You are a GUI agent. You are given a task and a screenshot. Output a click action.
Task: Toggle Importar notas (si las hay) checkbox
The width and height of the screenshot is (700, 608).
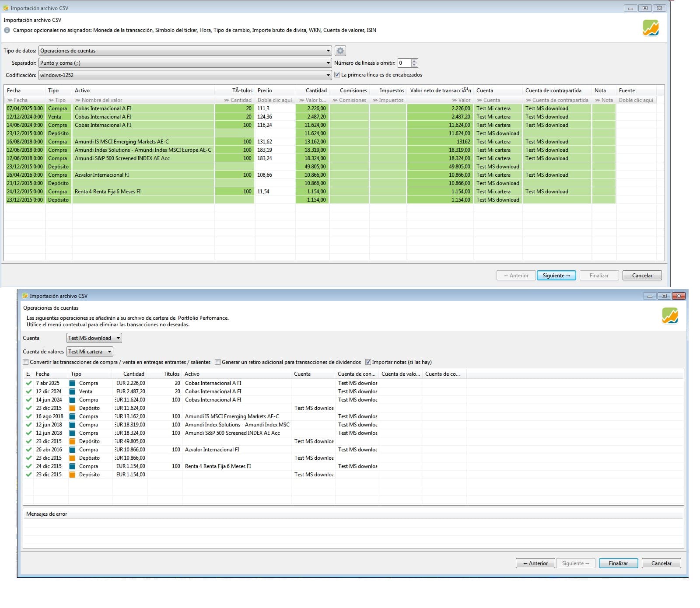pyautogui.click(x=368, y=362)
